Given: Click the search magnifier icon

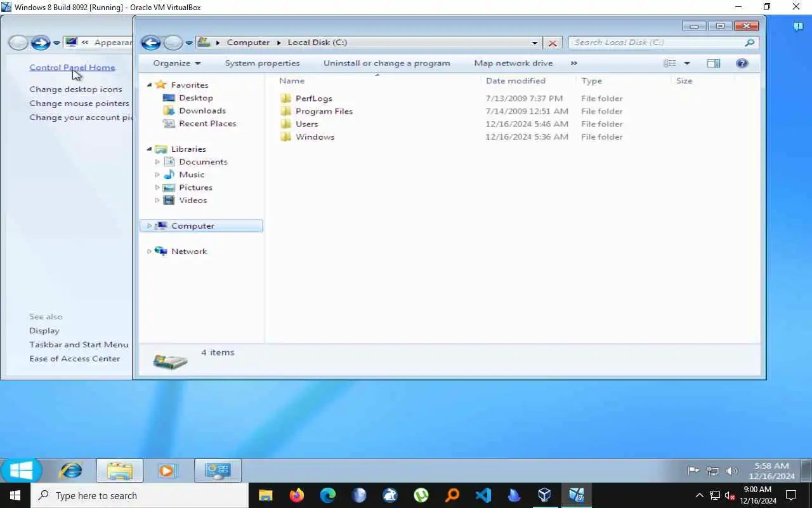Looking at the screenshot, I should [750, 43].
